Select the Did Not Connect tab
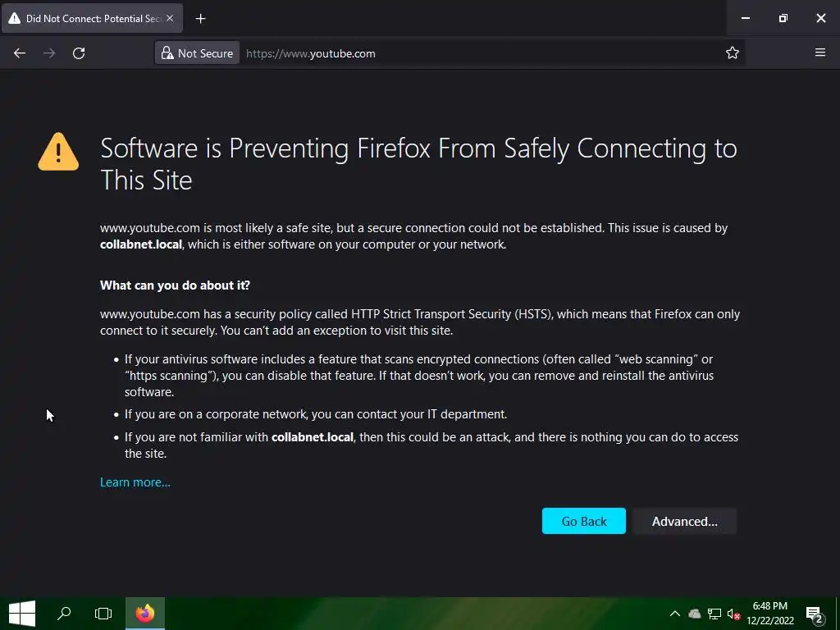The image size is (840, 630). click(86, 18)
